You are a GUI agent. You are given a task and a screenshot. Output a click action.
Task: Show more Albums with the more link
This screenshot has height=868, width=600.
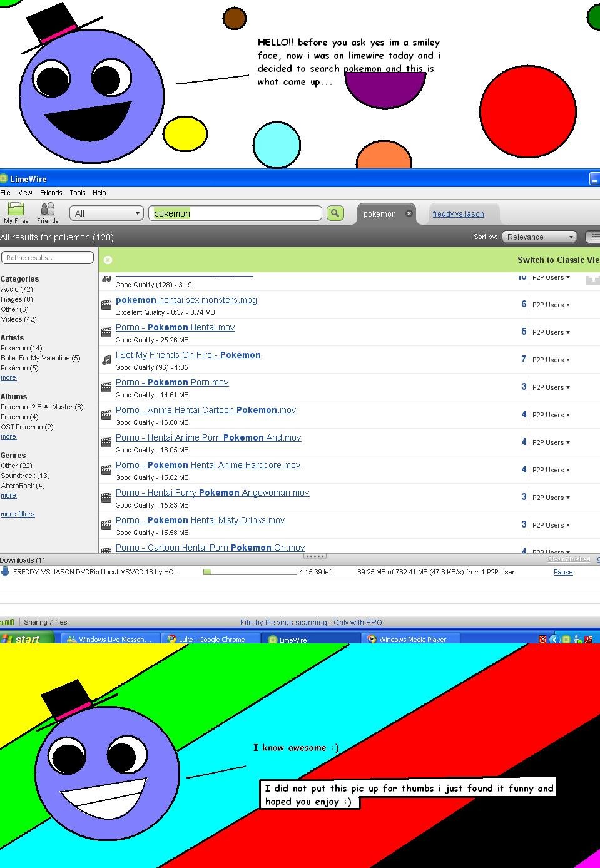click(8, 437)
